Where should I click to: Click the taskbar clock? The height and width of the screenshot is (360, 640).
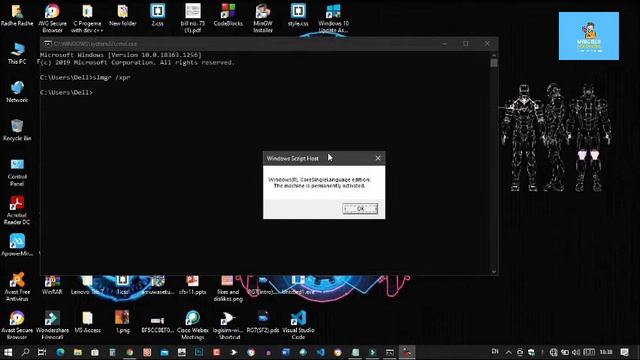[x=606, y=352]
